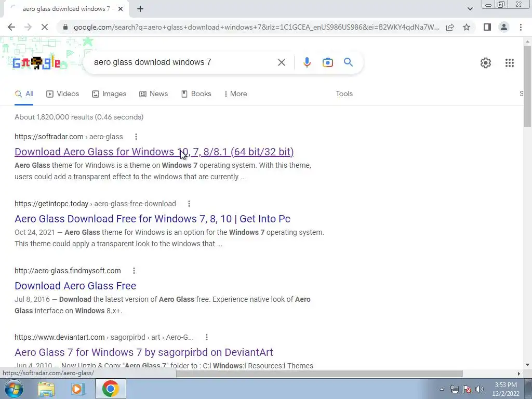Open Chrome three-dot menu

click(521, 27)
